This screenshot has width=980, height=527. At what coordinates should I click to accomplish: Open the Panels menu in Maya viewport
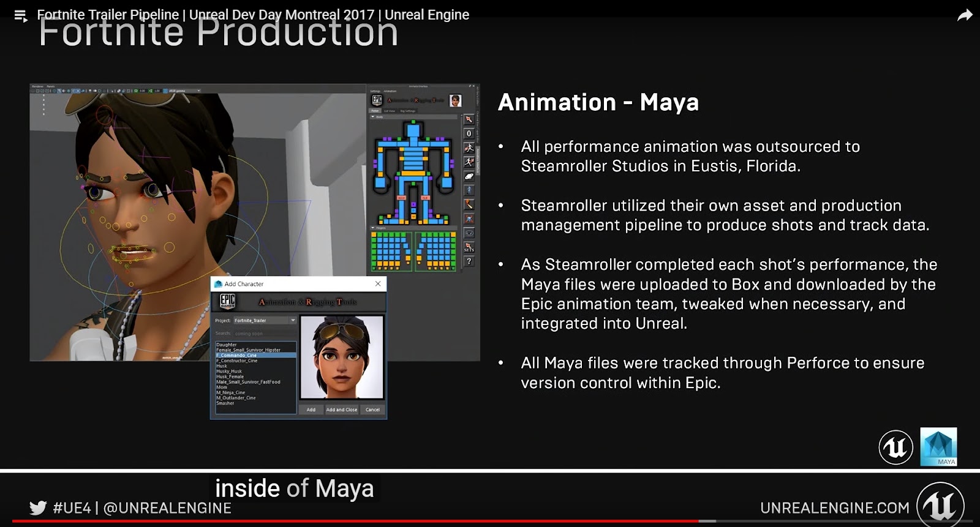tap(51, 86)
